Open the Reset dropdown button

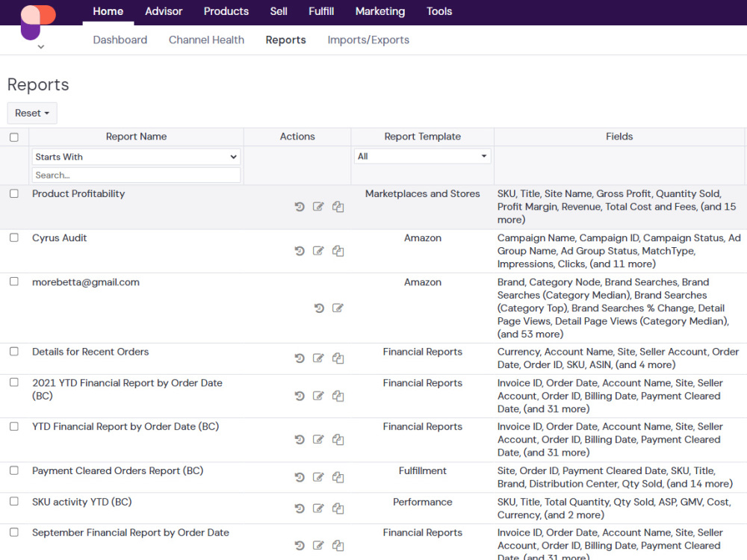point(32,113)
